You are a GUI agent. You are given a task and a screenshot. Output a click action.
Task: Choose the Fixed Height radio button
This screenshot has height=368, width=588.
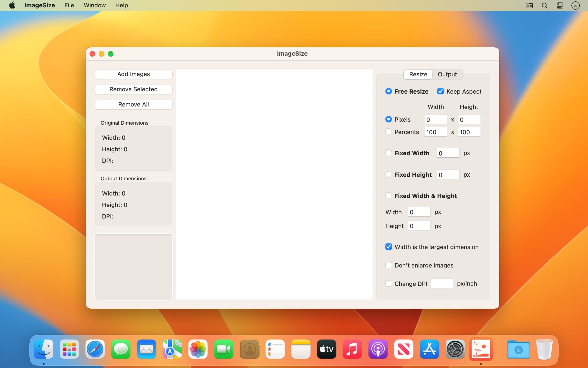click(389, 175)
